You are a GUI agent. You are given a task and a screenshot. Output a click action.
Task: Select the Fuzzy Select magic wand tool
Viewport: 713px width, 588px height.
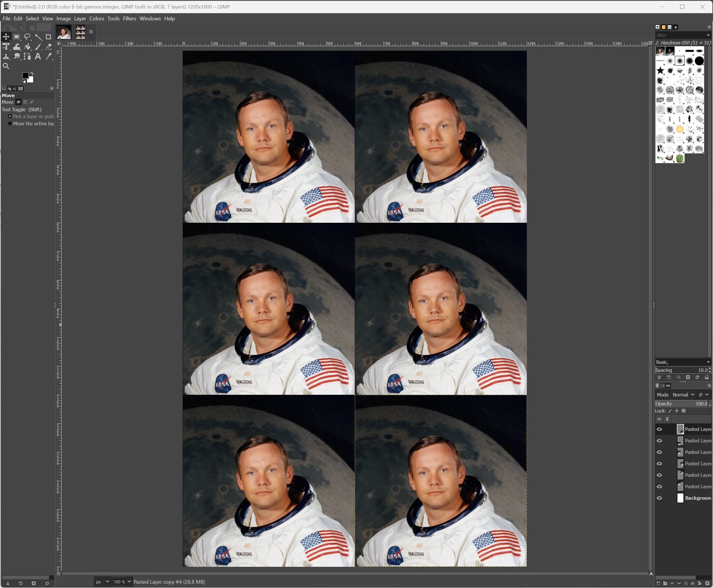[38, 37]
